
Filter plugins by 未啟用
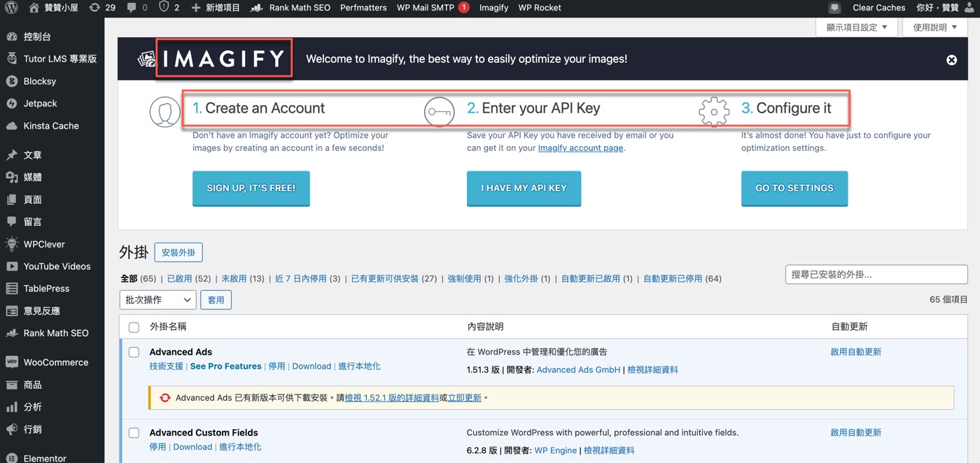pyautogui.click(x=234, y=278)
